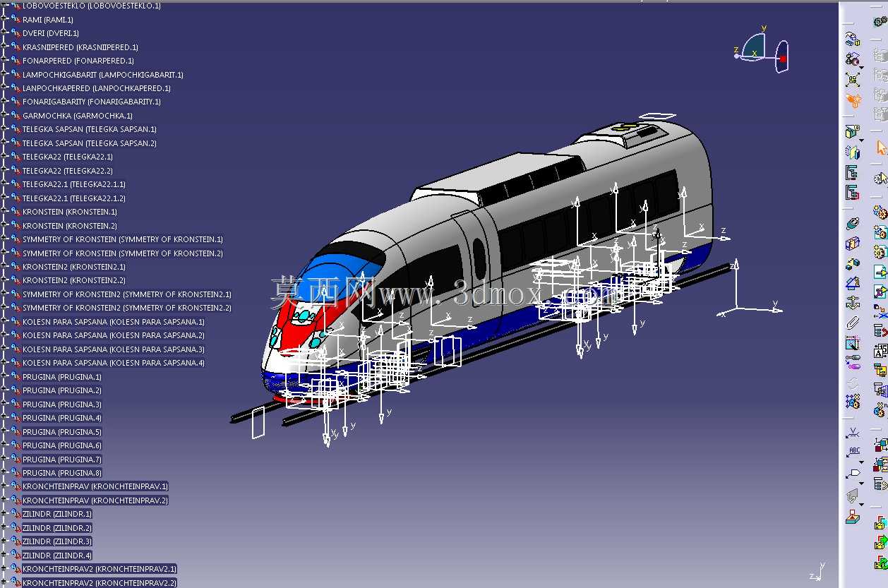Image resolution: width=888 pixels, height=588 pixels.
Task: Select TELEGKA22.1 (TELEGKA22.1.2) tree node
Action: coord(74,198)
